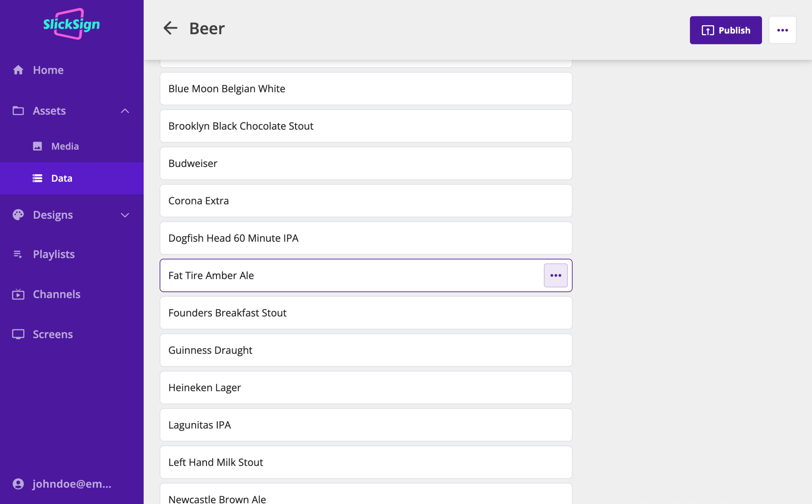Go to Channels

[57, 294]
